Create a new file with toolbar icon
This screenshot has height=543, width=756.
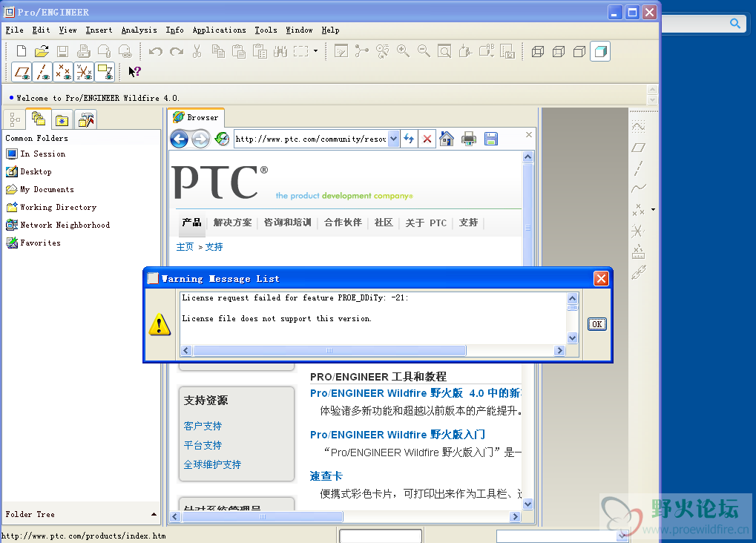click(x=22, y=51)
